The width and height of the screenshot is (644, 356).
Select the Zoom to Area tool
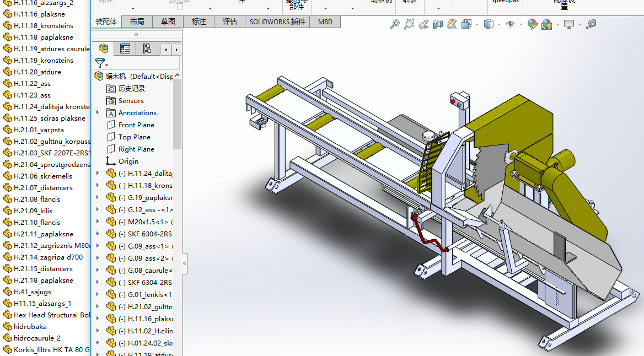[409, 24]
